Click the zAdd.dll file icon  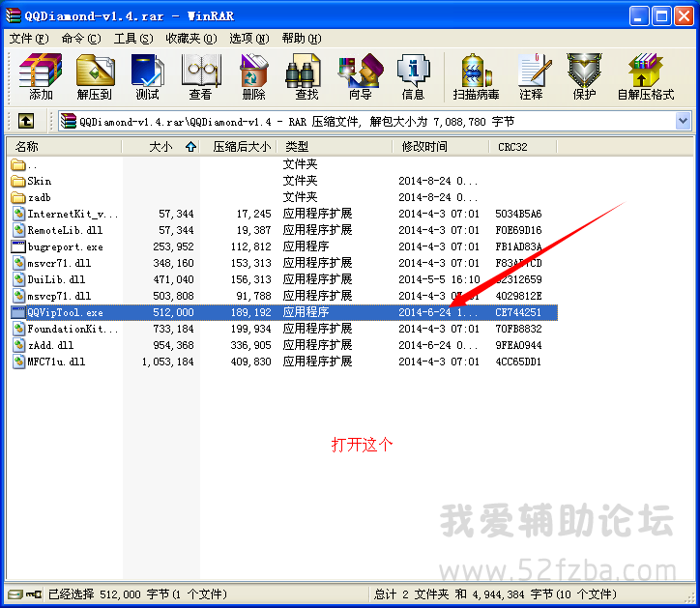pyautogui.click(x=18, y=345)
